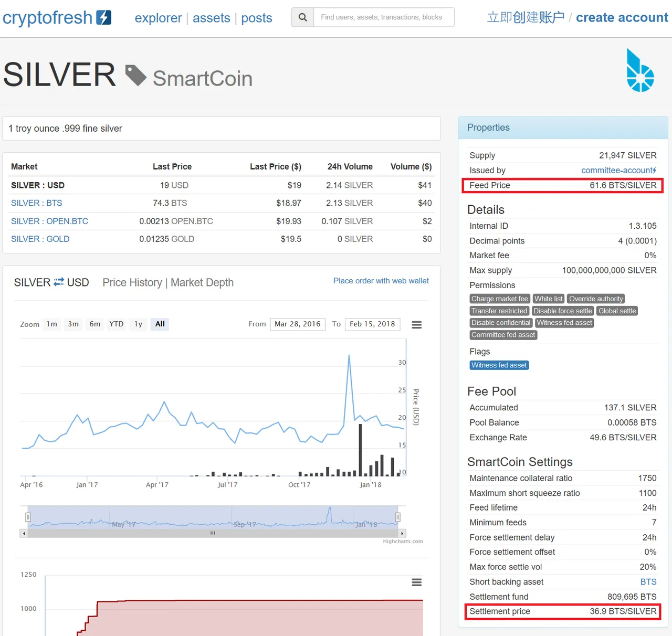Set chart zoom to 3m

(x=73, y=324)
